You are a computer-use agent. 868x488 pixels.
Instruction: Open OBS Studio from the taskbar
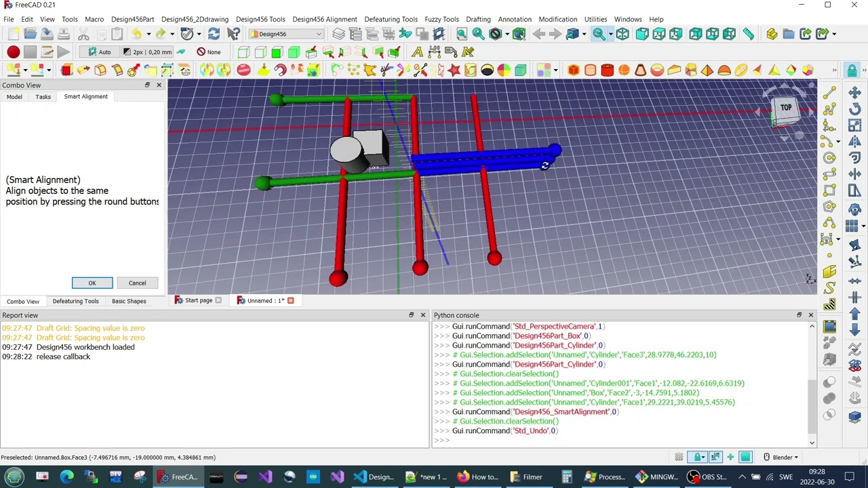708,477
